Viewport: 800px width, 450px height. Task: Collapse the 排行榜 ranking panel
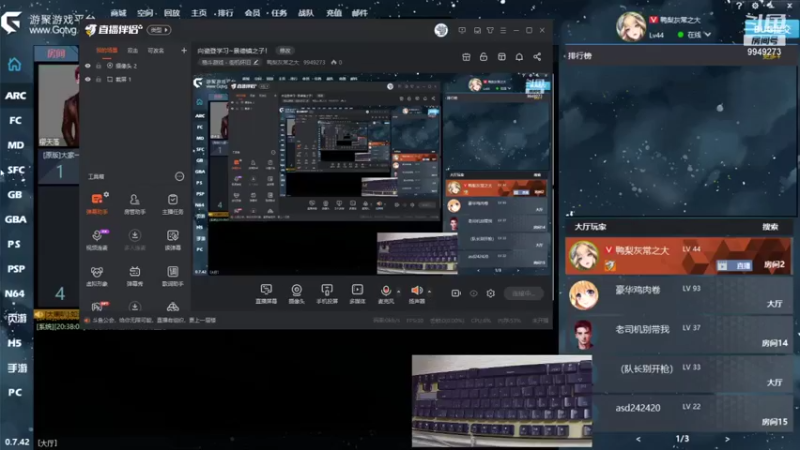pyautogui.click(x=566, y=56)
